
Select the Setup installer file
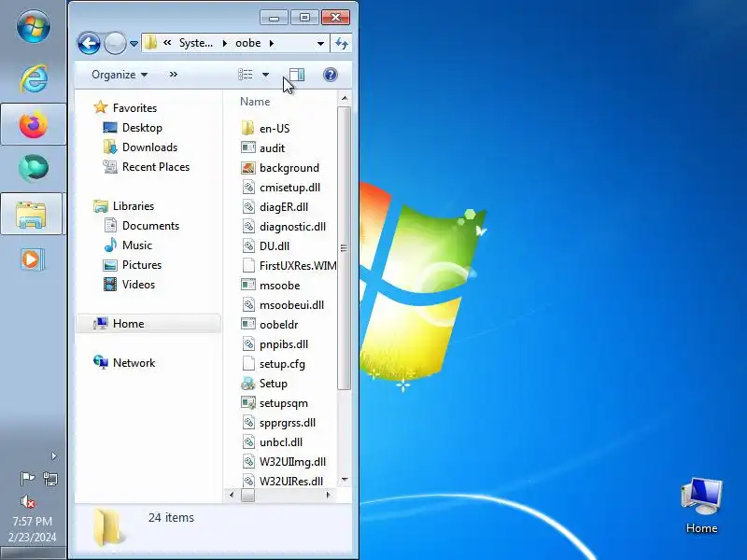click(x=273, y=384)
